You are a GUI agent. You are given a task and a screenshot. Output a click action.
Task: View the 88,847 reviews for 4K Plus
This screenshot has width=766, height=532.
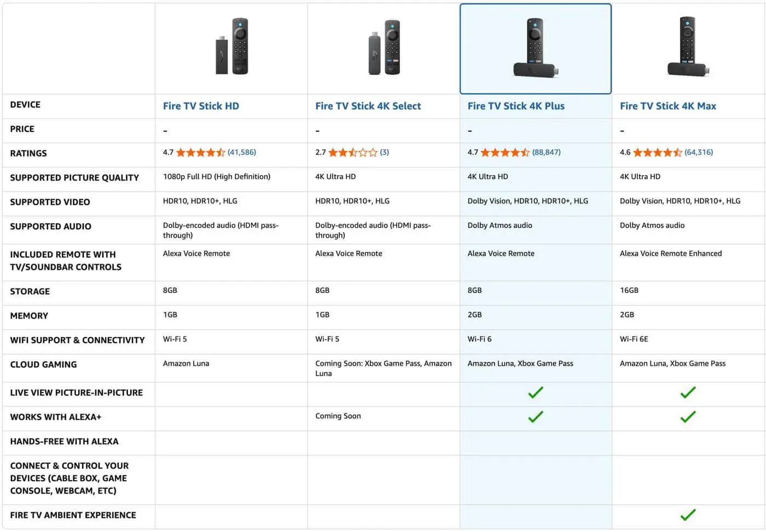coord(547,152)
